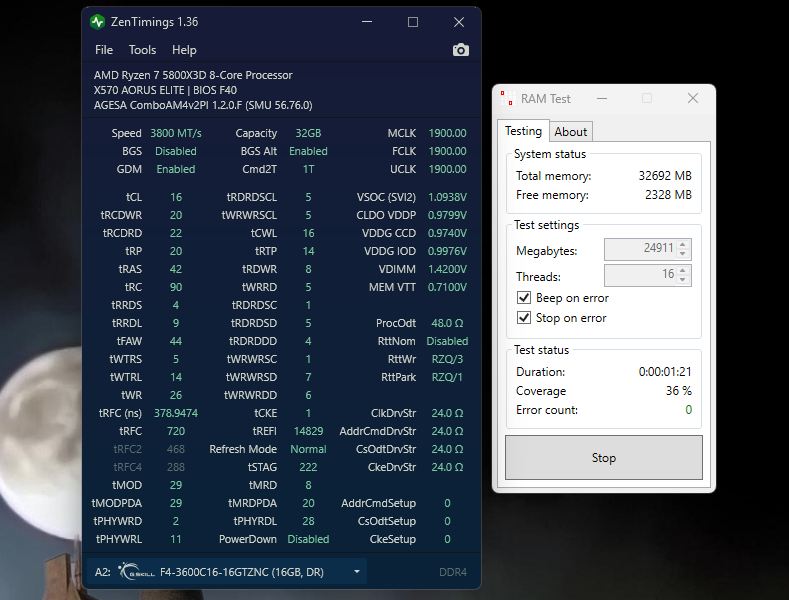Viewport: 789px width, 600px height.
Task: Select the Testing tab in RAM Test
Action: 523,131
